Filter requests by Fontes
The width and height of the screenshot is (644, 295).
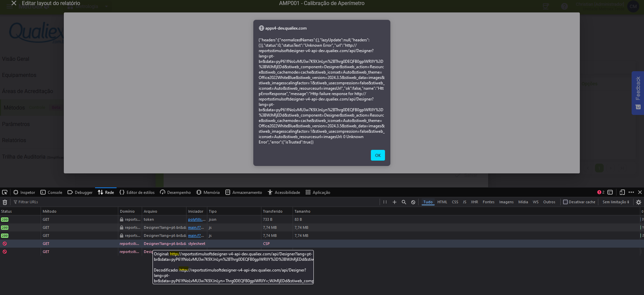click(488, 202)
